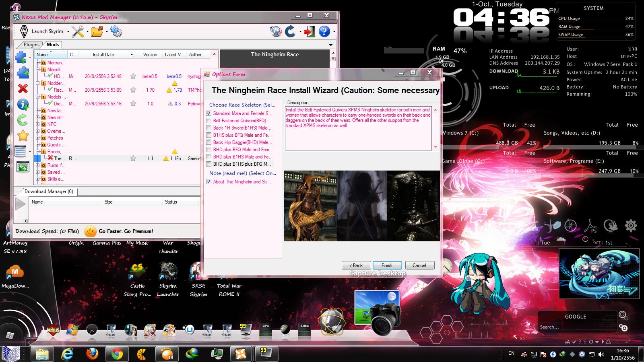Open the folders icon with orange arrow
644x362 pixels.
[97, 31]
